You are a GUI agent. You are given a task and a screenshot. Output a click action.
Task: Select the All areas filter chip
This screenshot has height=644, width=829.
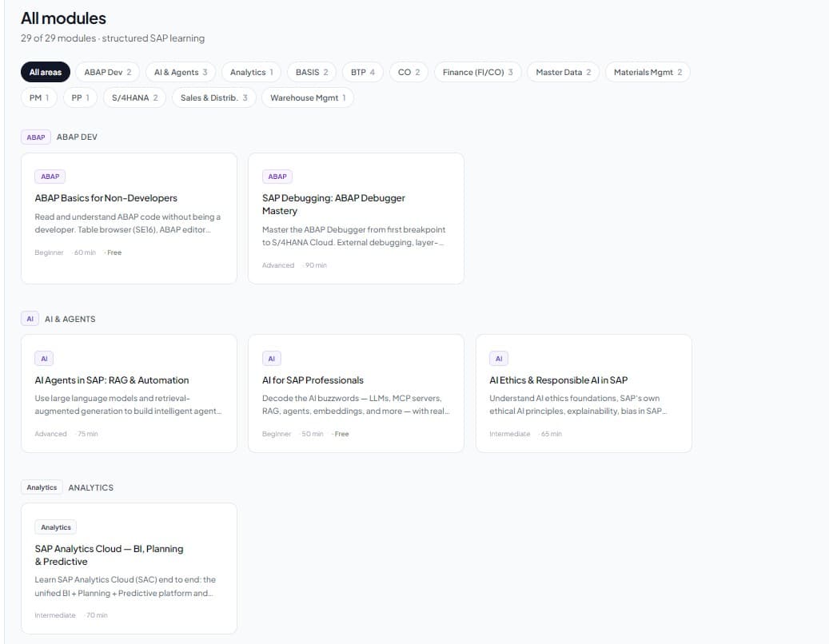(46, 72)
